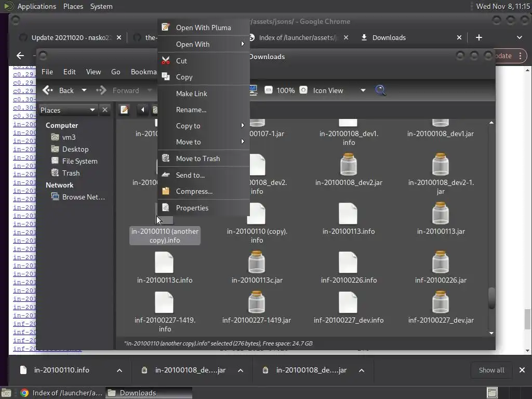
Task: Open Chrome tab search dropdown
Action: (520, 37)
